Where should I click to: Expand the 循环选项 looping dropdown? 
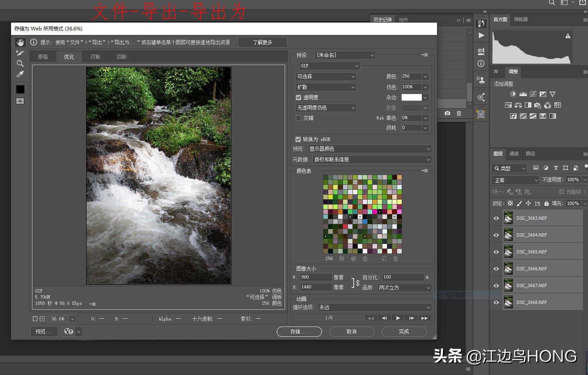click(x=375, y=307)
